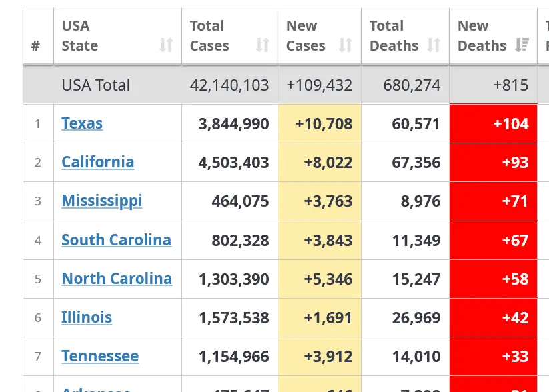549x392 pixels.
Task: Click California's total cases 4,503,403 cell
Action: 233,162
